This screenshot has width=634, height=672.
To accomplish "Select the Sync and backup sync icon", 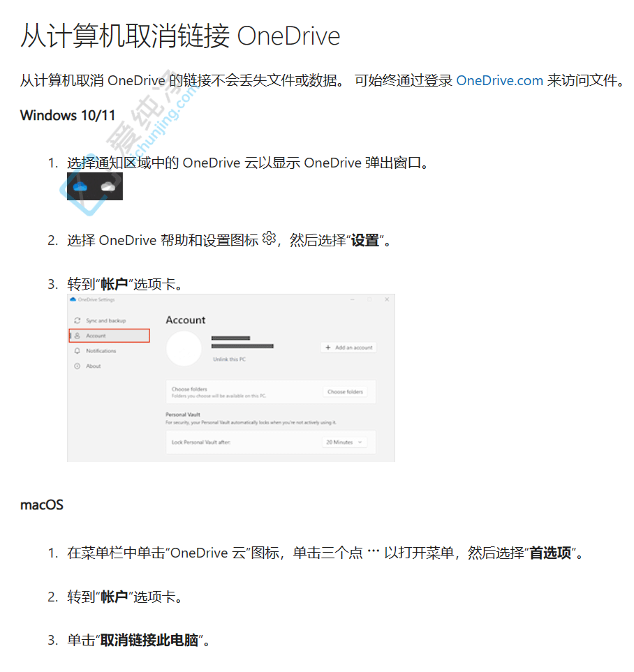I will pyautogui.click(x=77, y=320).
